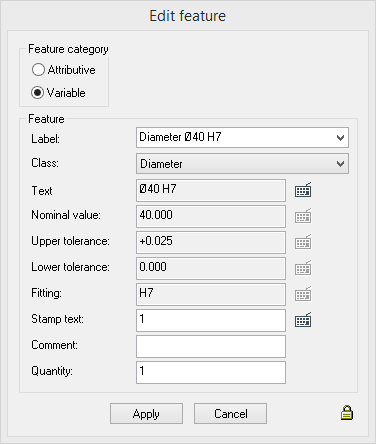Click the Lower tolerance field 0.000
The height and width of the screenshot is (444, 376).
pyautogui.click(x=211, y=268)
